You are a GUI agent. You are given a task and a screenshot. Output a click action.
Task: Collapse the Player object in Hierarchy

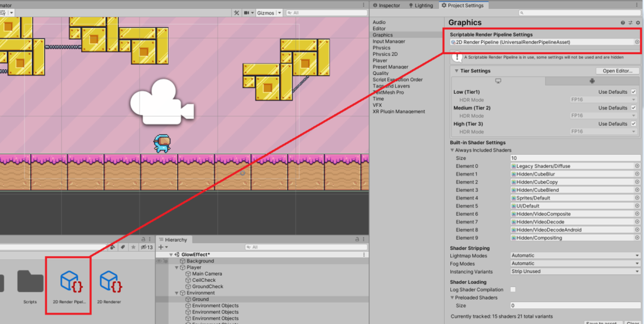click(177, 267)
